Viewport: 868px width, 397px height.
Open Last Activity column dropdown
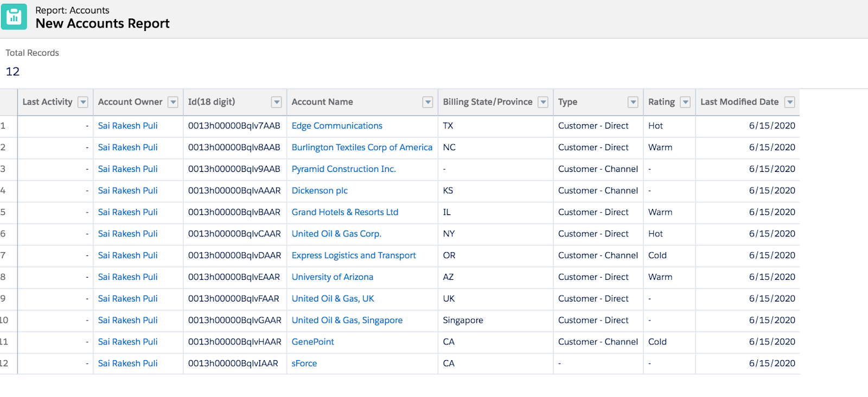coord(83,102)
